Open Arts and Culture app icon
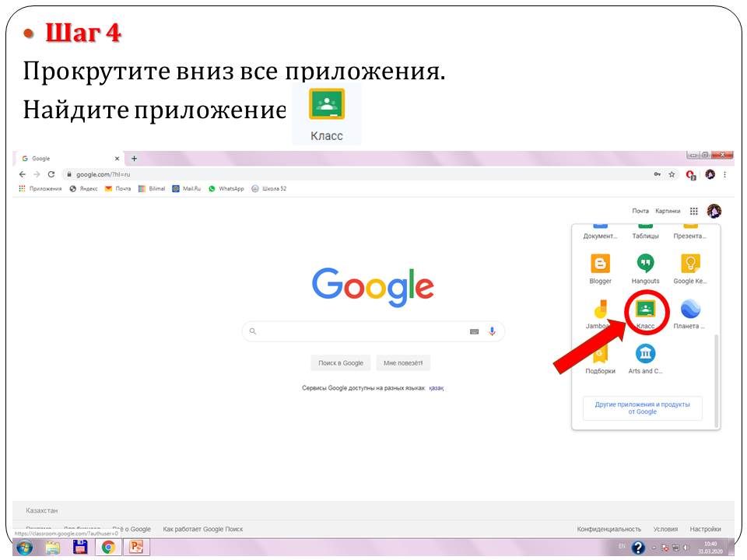Screen dimensions: 747x560 point(645,355)
